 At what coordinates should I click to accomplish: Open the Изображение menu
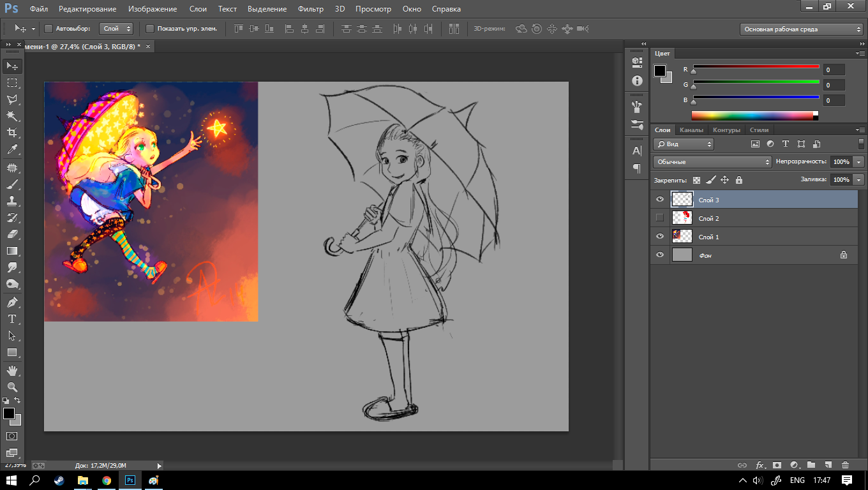(153, 9)
